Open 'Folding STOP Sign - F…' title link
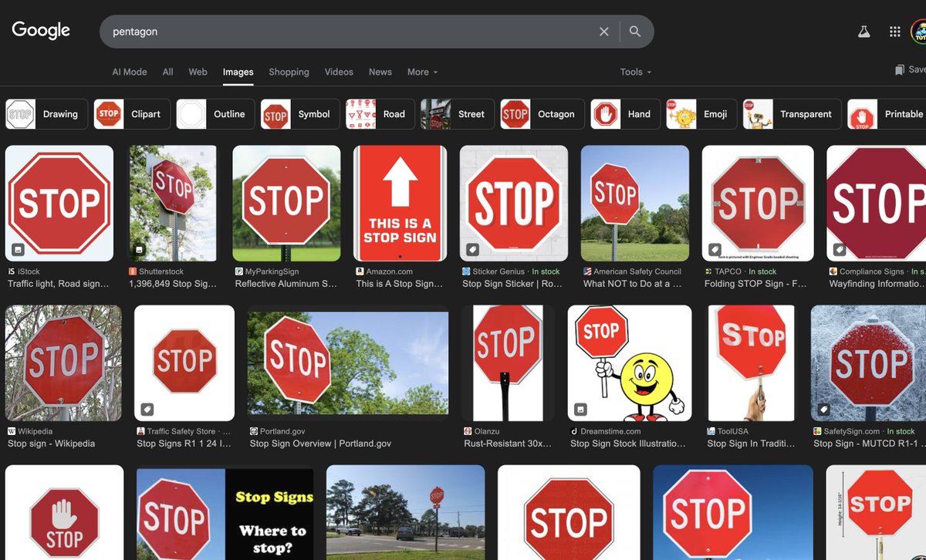 (x=755, y=284)
